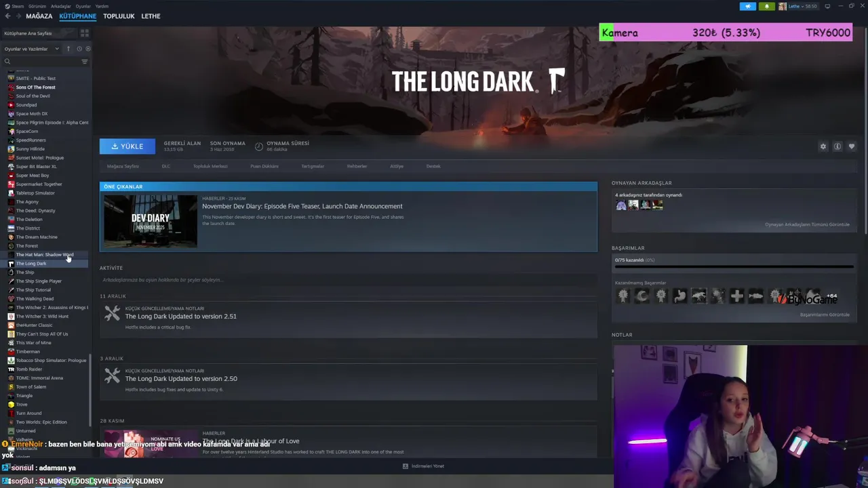Viewport: 868px width, 488px height.
Task: Expand the Lethe account dropdown
Action: click(x=802, y=6)
